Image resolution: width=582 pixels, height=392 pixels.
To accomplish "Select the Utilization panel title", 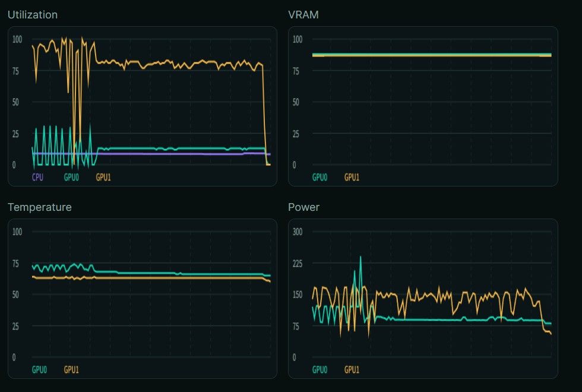I will click(33, 15).
